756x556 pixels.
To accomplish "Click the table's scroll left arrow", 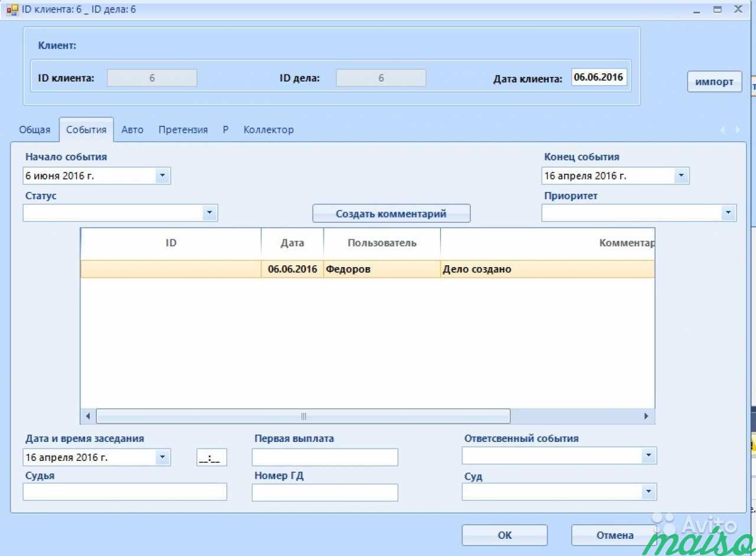I will 88,416.
